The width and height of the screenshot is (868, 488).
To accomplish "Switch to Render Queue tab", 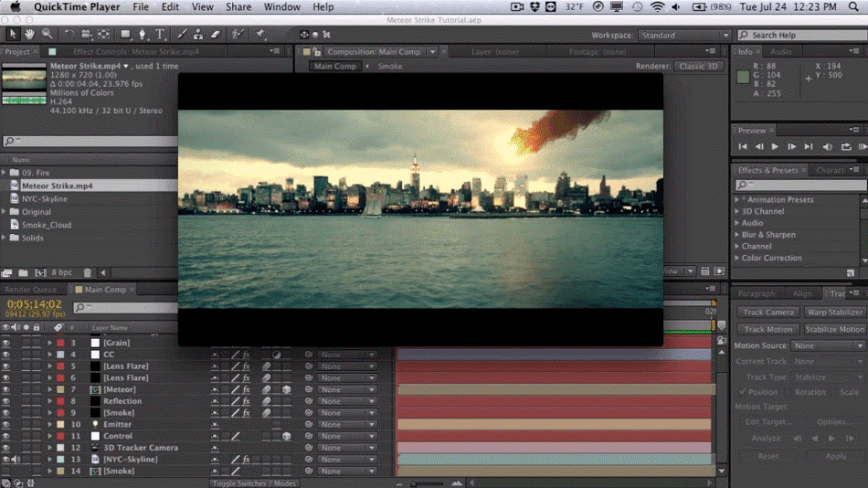I will (30, 289).
